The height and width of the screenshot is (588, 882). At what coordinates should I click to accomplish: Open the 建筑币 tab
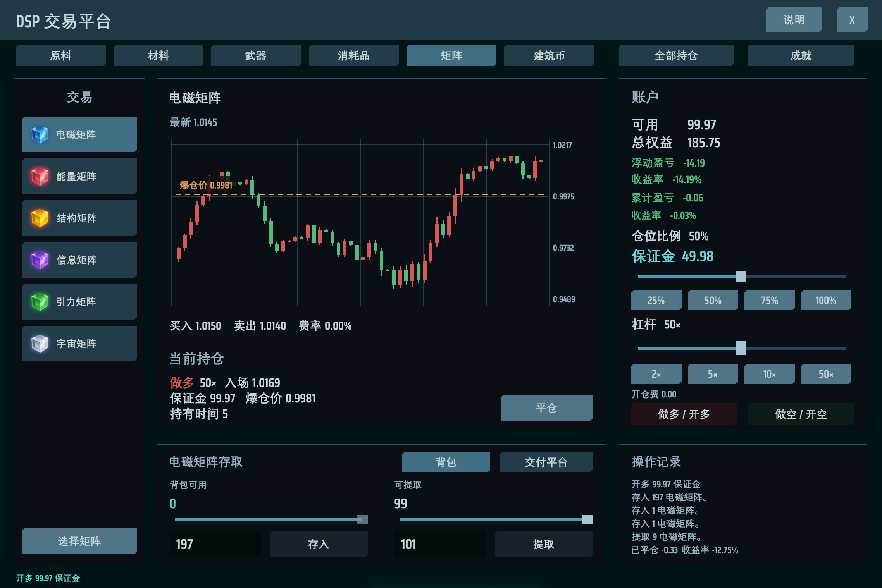pyautogui.click(x=549, y=55)
